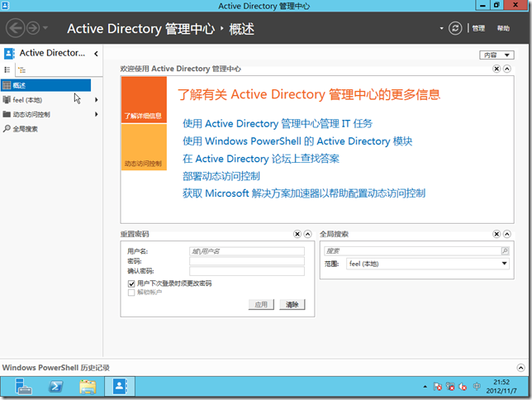Screen dimensions: 532x400
Task: Open File Explorer from taskbar
Action: (x=88, y=387)
